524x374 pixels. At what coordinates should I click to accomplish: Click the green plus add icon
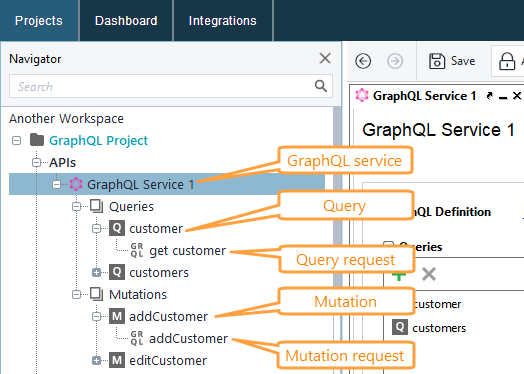[399, 277]
